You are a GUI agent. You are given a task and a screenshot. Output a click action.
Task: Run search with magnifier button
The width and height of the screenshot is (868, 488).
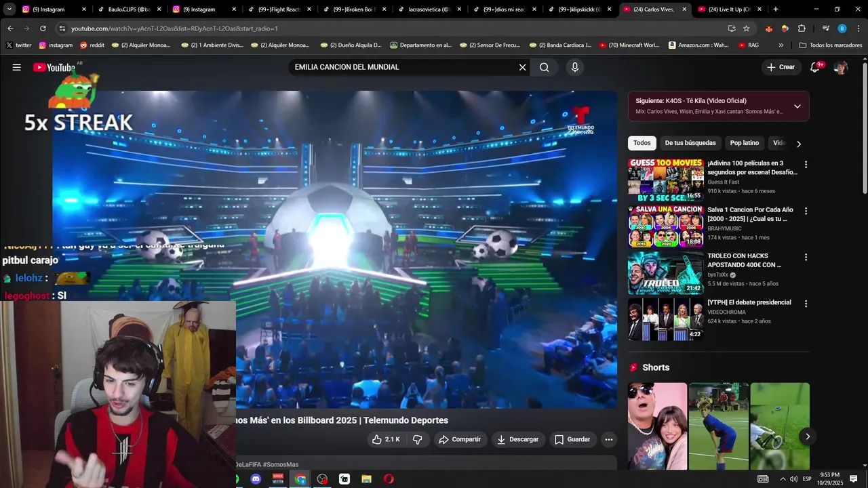point(545,67)
